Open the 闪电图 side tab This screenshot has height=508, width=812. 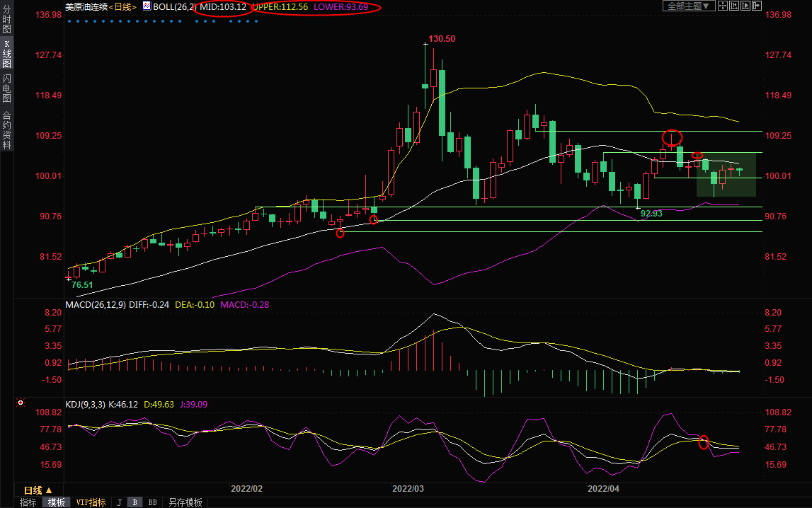point(6,88)
